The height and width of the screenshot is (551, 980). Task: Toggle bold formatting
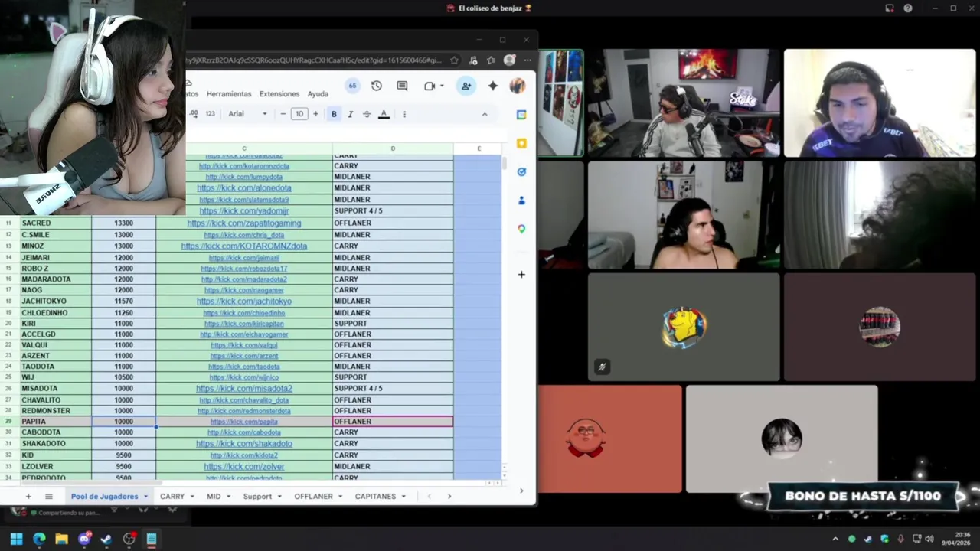click(x=334, y=114)
